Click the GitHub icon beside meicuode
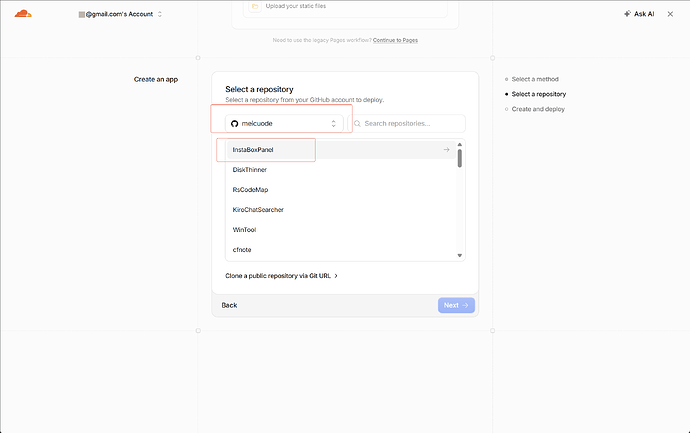This screenshot has height=433, width=690. 235,124
